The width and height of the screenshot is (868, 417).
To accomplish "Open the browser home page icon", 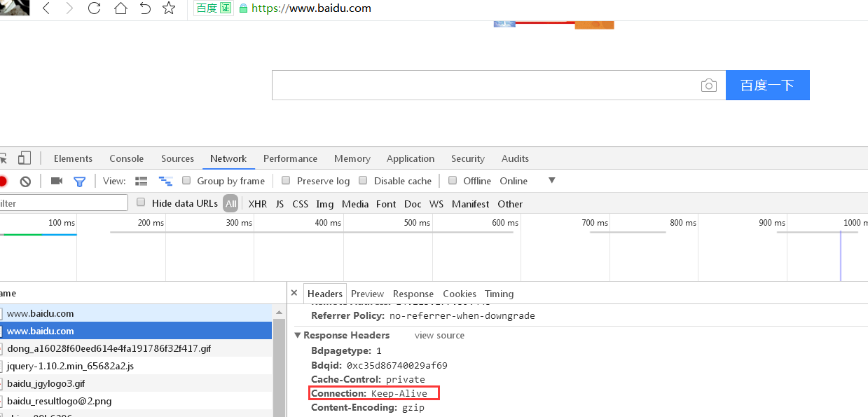I will 120,8.
